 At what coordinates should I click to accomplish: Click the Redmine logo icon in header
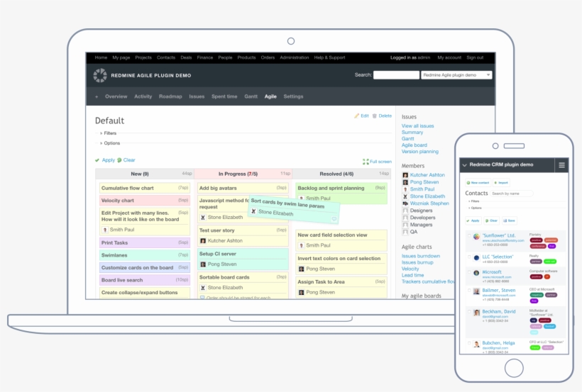(100, 75)
